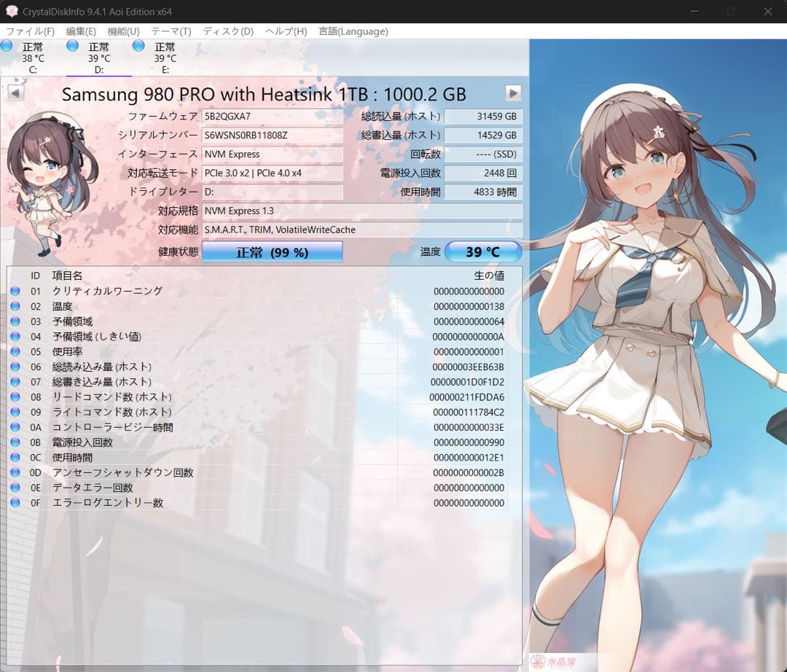Click raw value 00000003EEB63B
The image size is (787, 672).
tap(468, 367)
